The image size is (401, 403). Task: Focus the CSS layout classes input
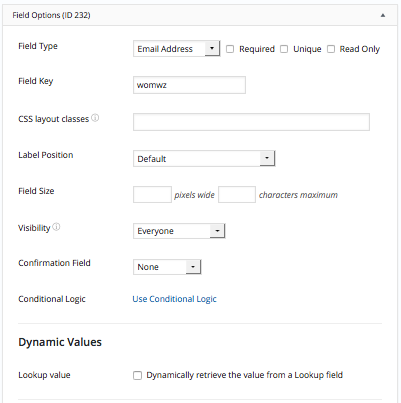(251, 122)
